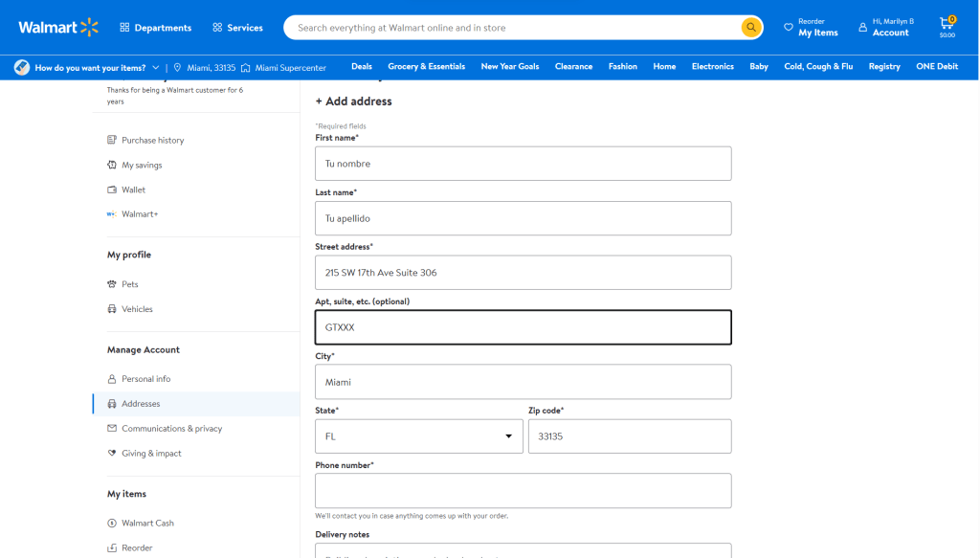Open Communications & privacy link

tap(172, 428)
